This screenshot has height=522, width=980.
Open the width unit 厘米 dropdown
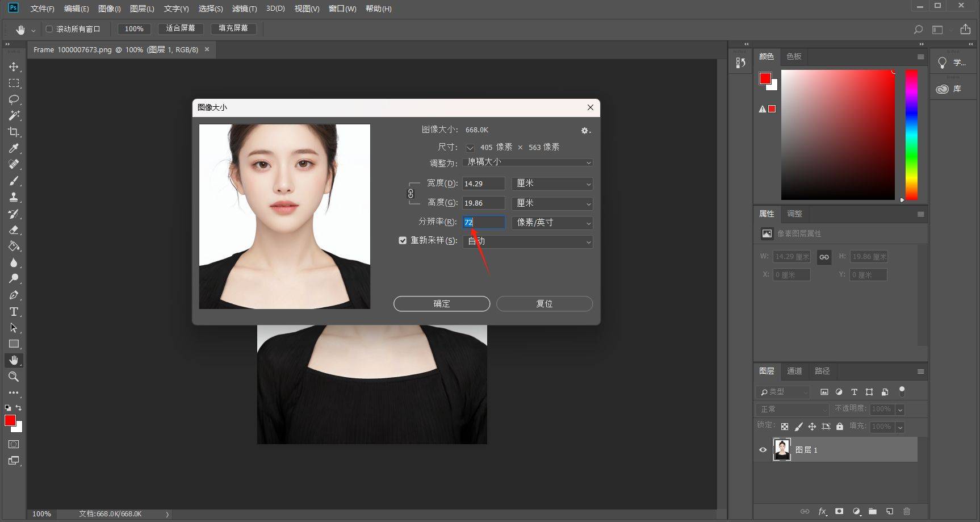point(552,183)
